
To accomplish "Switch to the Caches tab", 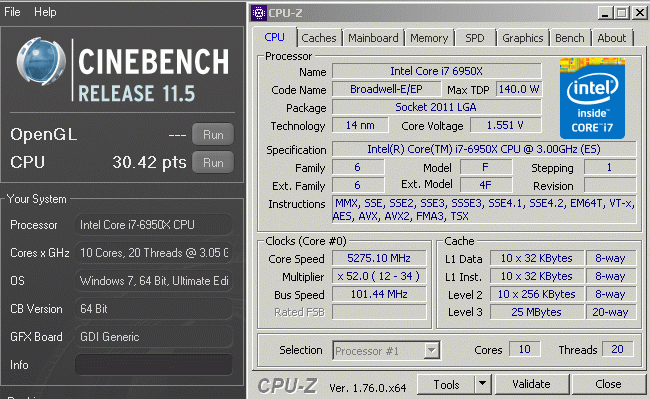I will click(319, 38).
